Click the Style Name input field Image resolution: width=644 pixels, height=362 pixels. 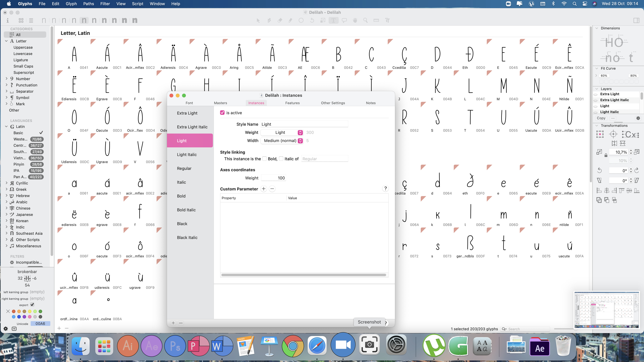point(304,124)
